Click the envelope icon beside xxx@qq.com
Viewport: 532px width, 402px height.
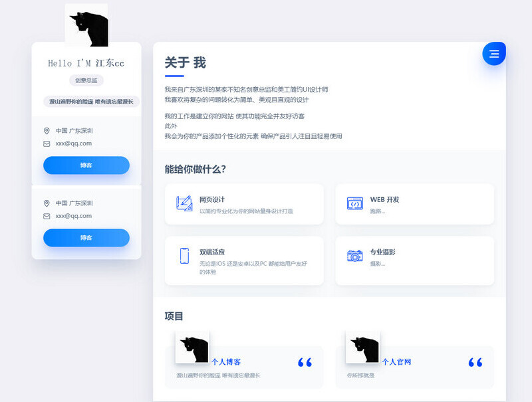[x=47, y=144]
